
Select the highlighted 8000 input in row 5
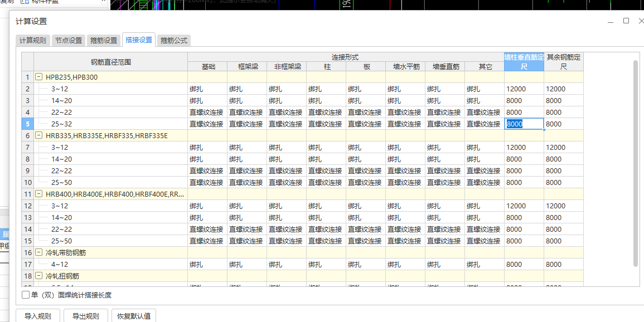pyautogui.click(x=524, y=124)
